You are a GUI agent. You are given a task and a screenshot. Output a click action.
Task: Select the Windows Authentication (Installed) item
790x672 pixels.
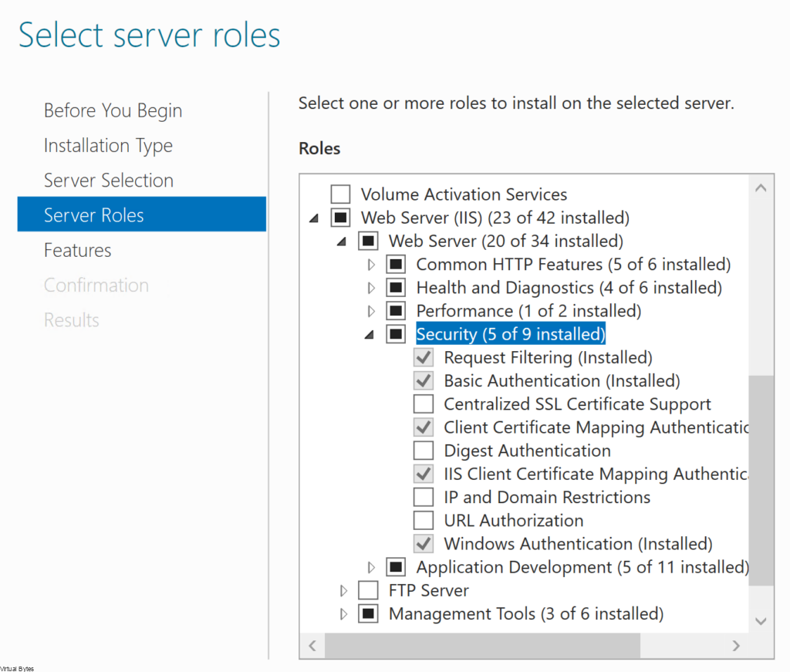tap(578, 544)
